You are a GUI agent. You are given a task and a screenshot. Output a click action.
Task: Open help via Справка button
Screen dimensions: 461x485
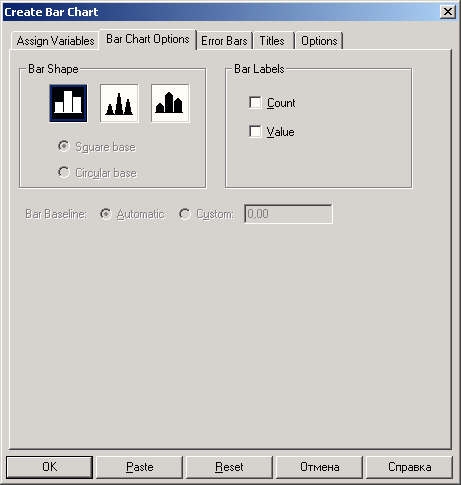pos(409,467)
